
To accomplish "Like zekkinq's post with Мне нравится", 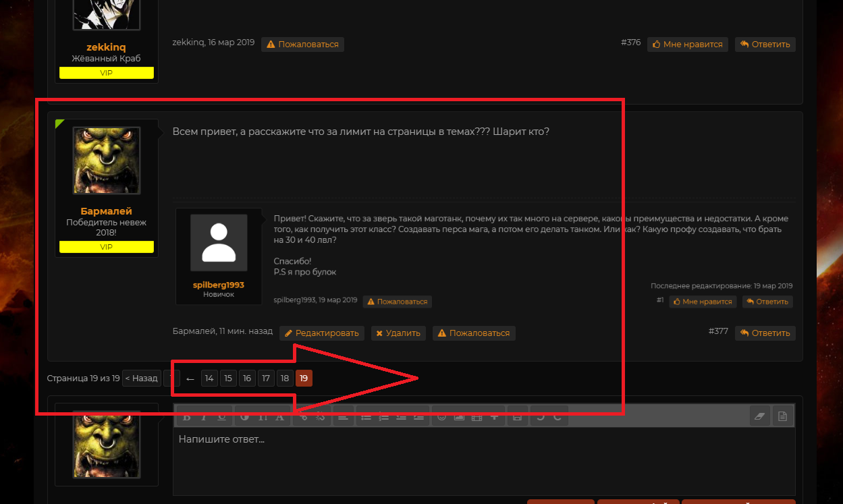I will pos(687,45).
